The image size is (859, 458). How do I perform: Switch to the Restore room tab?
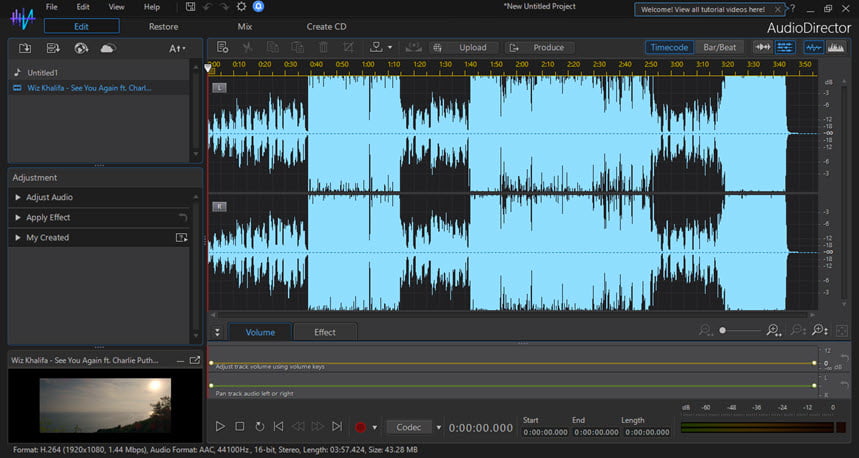coord(163,26)
